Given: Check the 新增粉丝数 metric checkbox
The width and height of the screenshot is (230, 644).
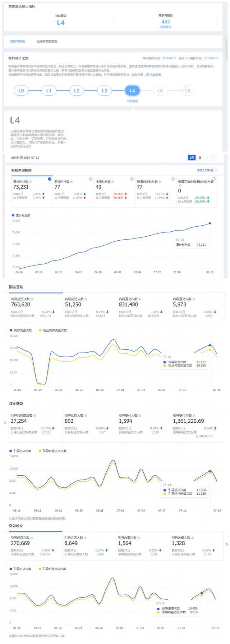Looking at the screenshot, I should (91, 179).
